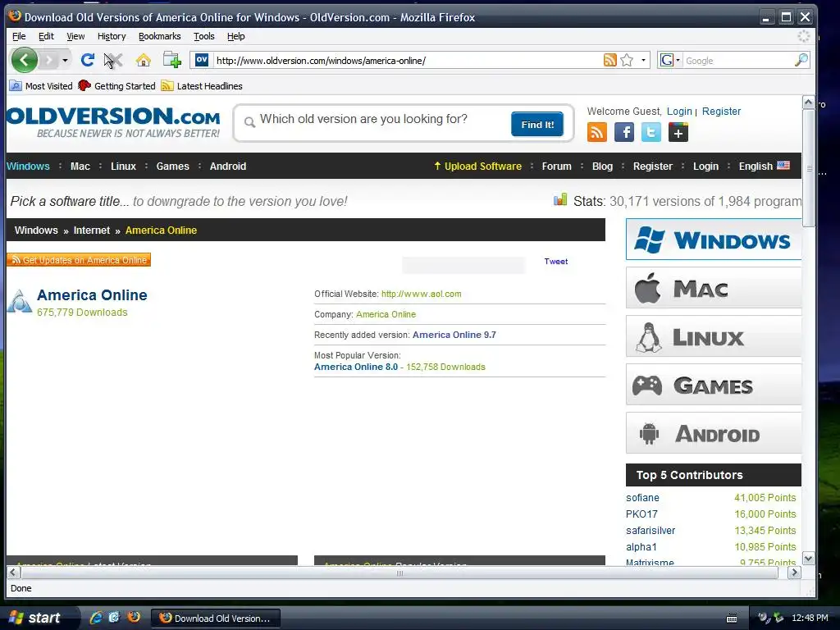Click Get Updates on America Online button
The width and height of the screenshot is (840, 630).
[x=79, y=260]
